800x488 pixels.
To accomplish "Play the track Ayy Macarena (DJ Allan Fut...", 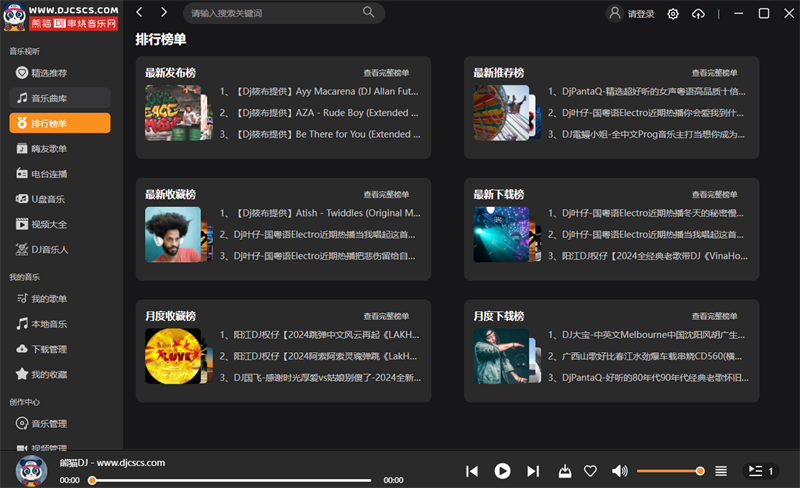I will tap(319, 91).
